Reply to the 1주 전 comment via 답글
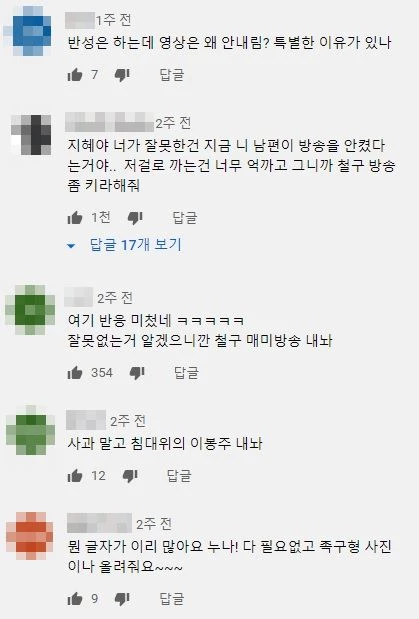The image size is (419, 619). click(x=172, y=75)
